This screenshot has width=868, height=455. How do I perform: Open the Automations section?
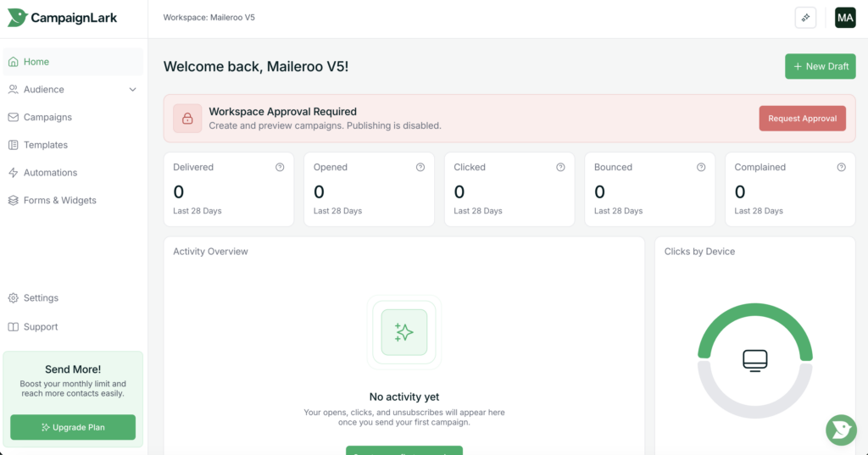tap(50, 173)
